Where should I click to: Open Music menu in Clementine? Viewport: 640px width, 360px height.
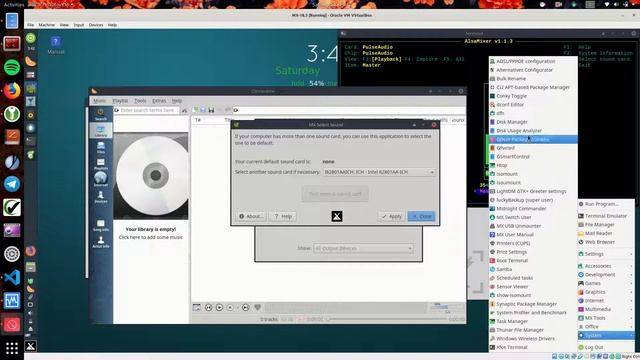pyautogui.click(x=99, y=100)
